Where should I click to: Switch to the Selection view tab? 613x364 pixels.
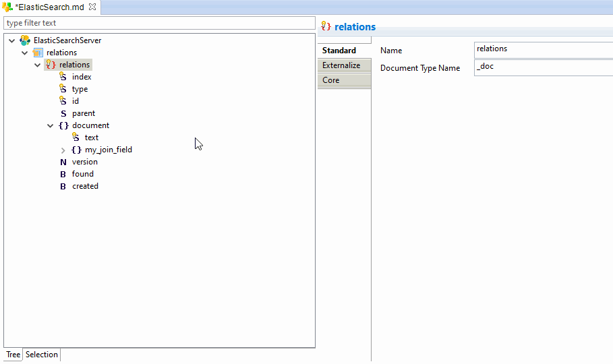[x=41, y=355]
